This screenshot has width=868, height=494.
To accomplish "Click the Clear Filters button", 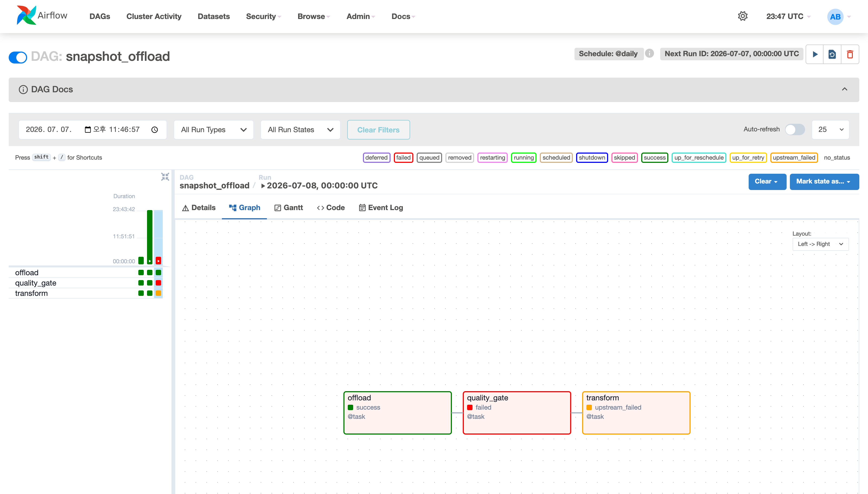I will 378,130.
